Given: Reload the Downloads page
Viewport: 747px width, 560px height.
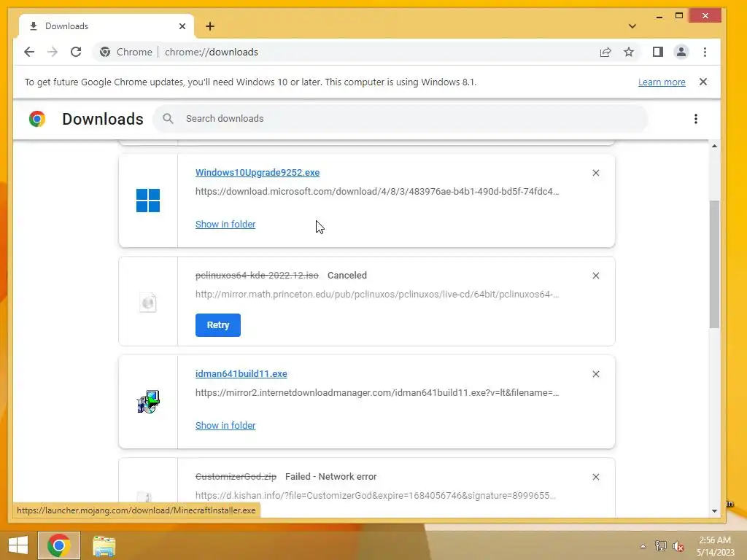Looking at the screenshot, I should 76,52.
